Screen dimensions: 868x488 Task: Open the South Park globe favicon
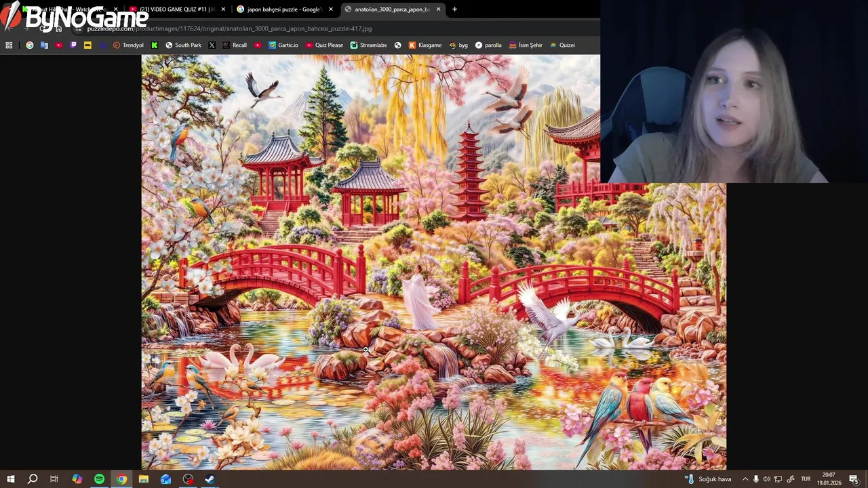[169, 45]
